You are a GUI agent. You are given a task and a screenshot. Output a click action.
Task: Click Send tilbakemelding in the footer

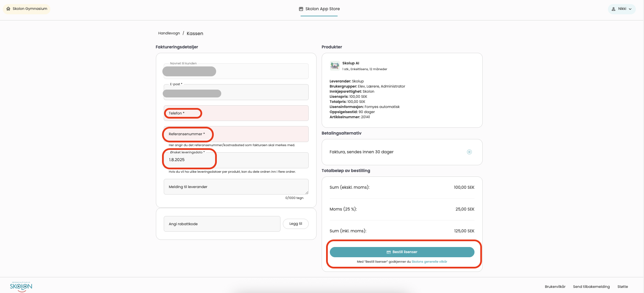591,287
